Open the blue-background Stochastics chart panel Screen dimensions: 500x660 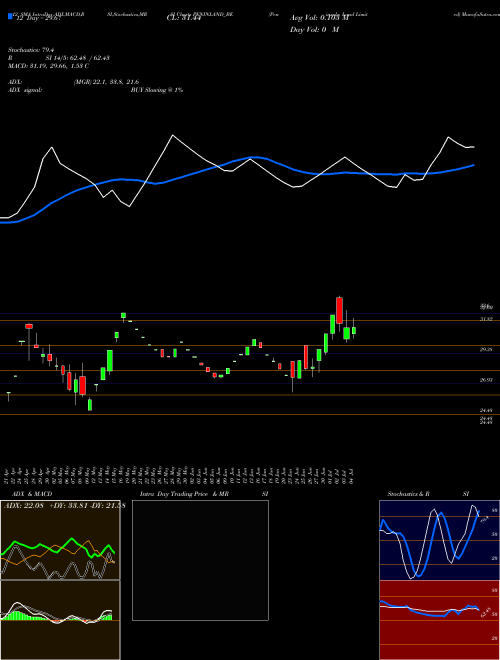(439, 540)
